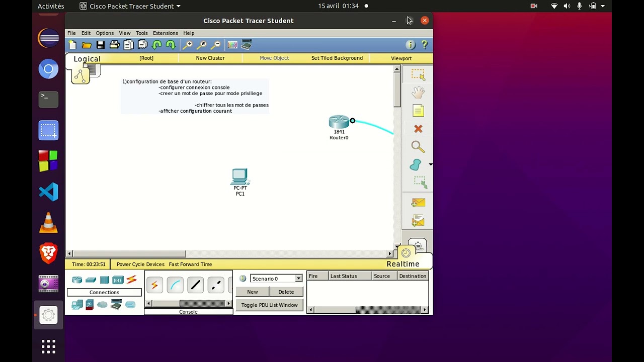The height and width of the screenshot is (362, 644).
Task: Reset workspace zoom level
Action: coord(202,45)
